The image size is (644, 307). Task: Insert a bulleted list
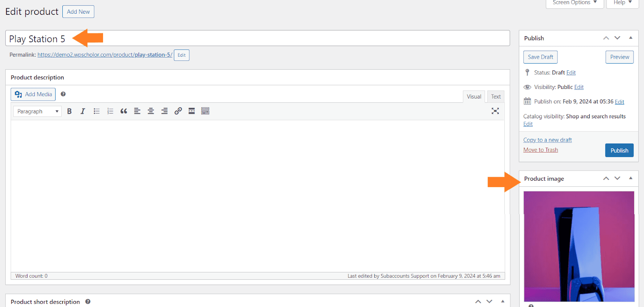(x=97, y=111)
